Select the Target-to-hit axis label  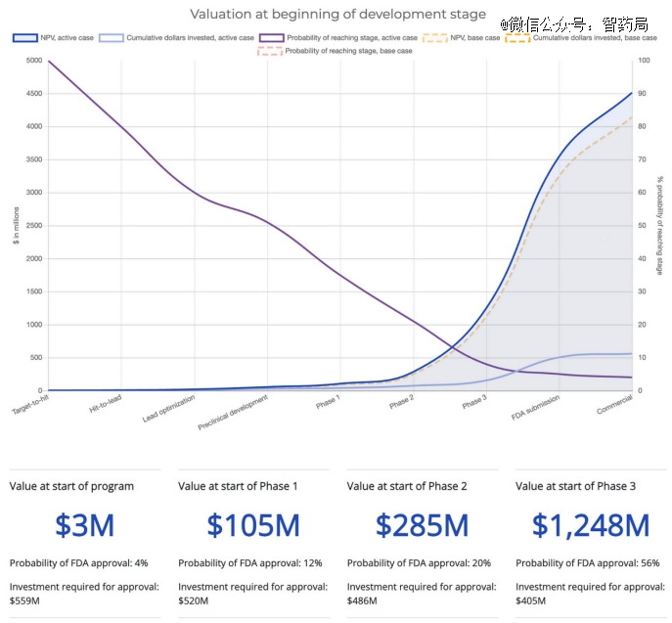tap(31, 405)
